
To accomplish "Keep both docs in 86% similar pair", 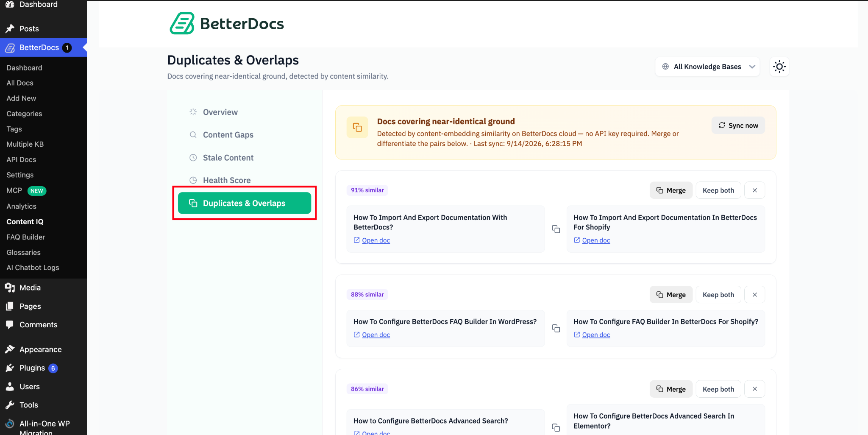I will point(718,389).
